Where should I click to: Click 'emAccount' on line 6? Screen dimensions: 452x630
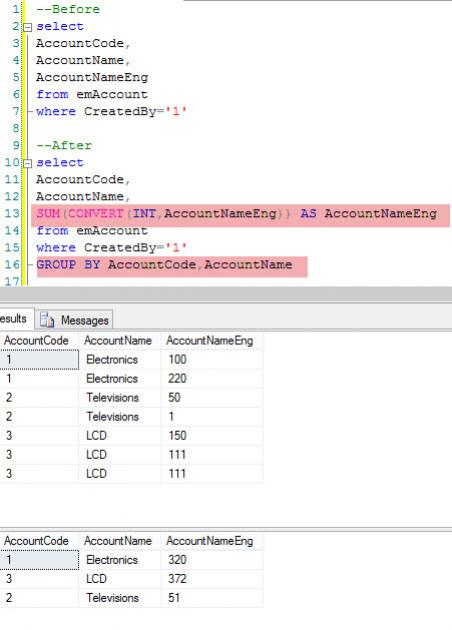(x=112, y=94)
